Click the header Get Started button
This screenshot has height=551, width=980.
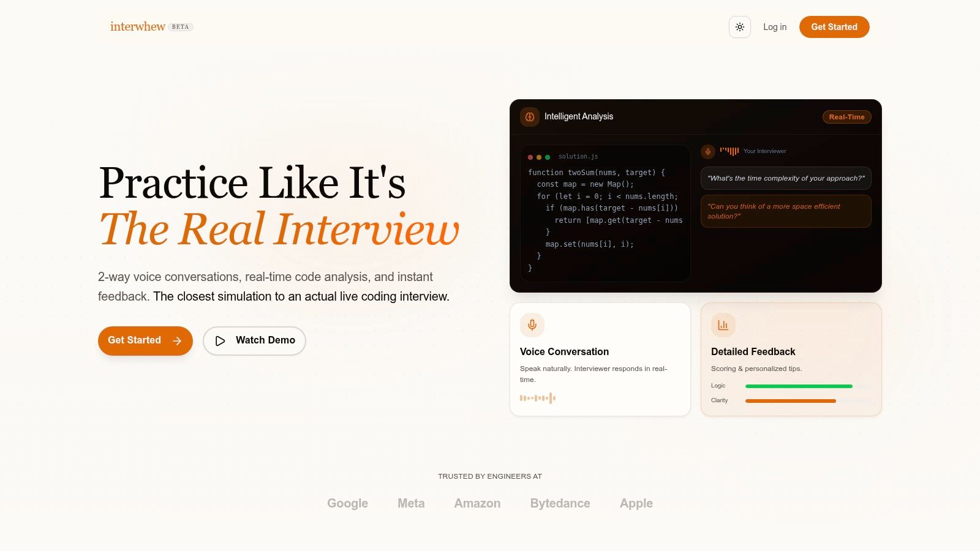tap(834, 27)
